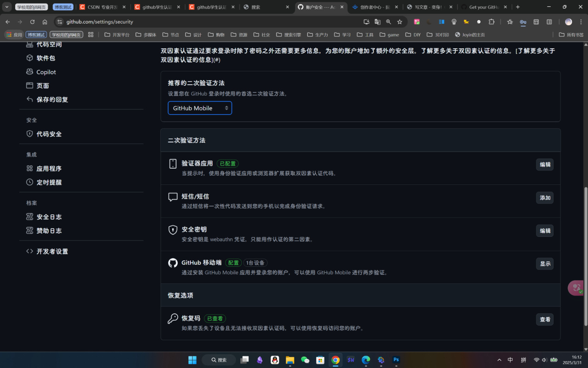Open File Explorer from the taskbar
Image resolution: width=588 pixels, height=368 pixels.
coord(290,360)
